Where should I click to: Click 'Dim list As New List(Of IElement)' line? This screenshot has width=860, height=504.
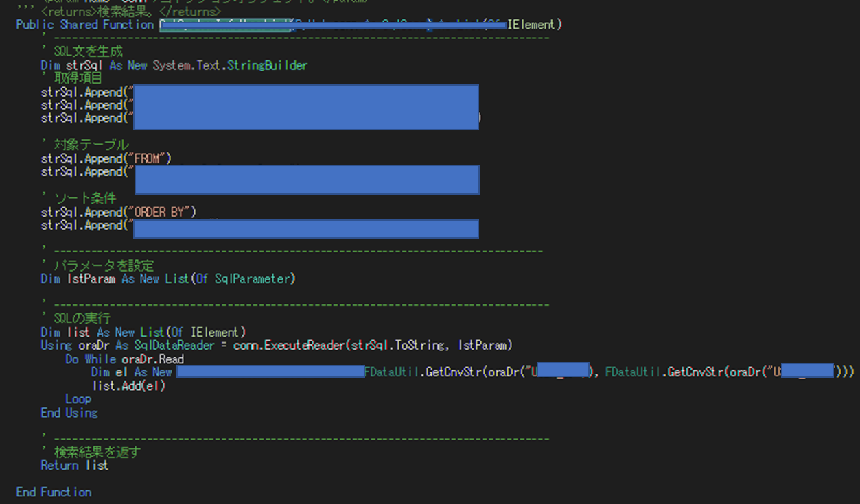(x=143, y=333)
